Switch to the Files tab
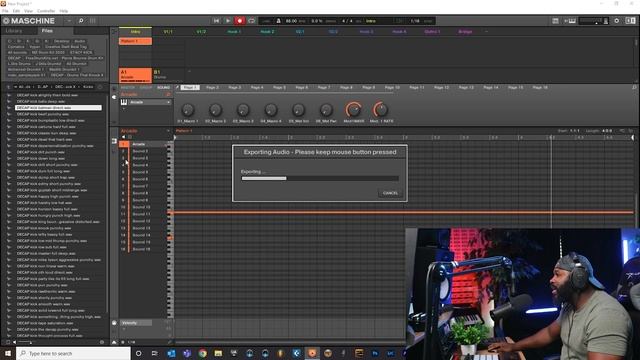 point(47,31)
